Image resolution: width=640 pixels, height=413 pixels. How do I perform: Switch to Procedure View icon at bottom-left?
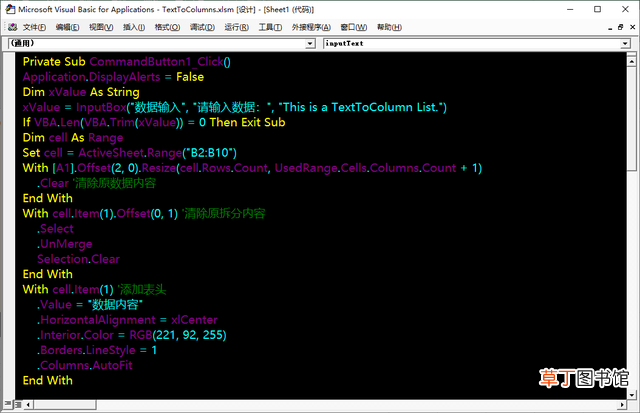8,404
